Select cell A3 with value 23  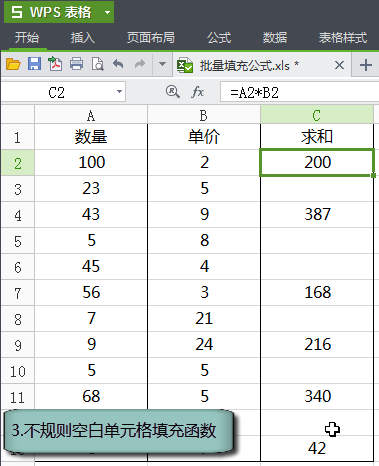[x=91, y=189]
